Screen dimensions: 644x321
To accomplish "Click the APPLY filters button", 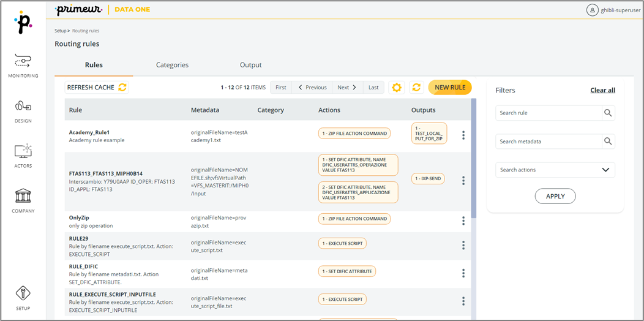I will (555, 196).
